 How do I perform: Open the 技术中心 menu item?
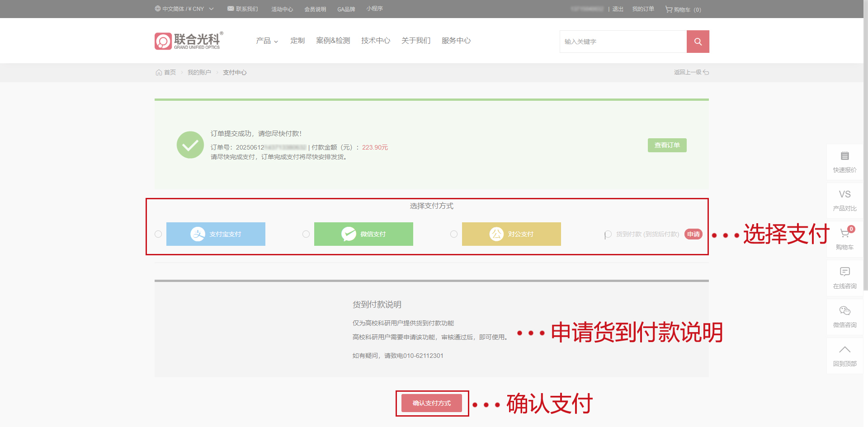click(x=375, y=41)
